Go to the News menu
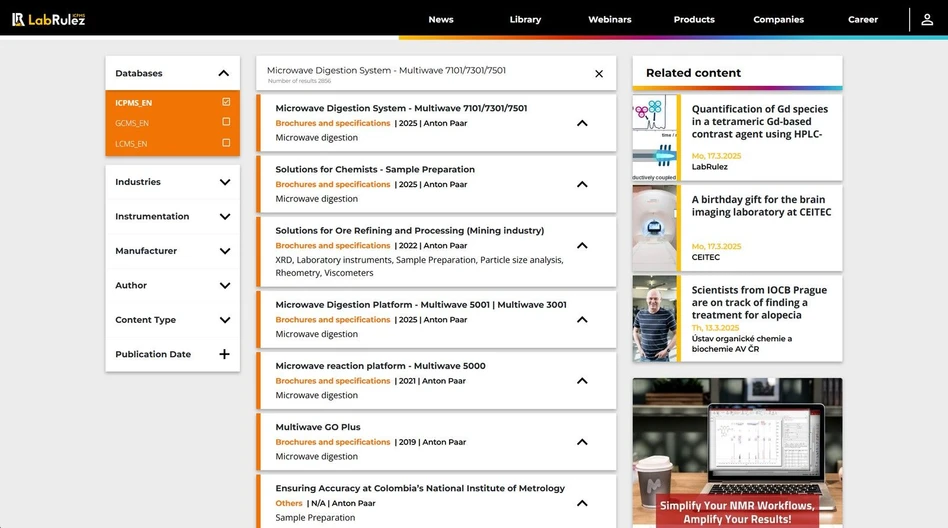The height and width of the screenshot is (528, 948). (441, 19)
